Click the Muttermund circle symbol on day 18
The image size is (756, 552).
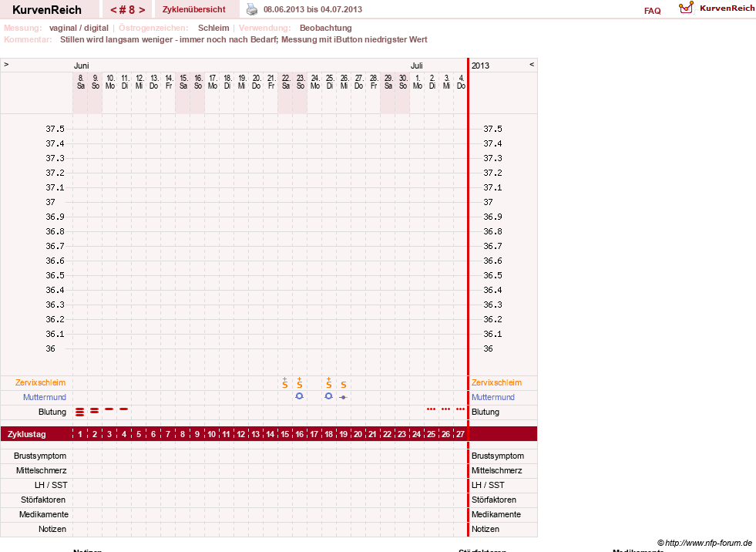(x=329, y=396)
